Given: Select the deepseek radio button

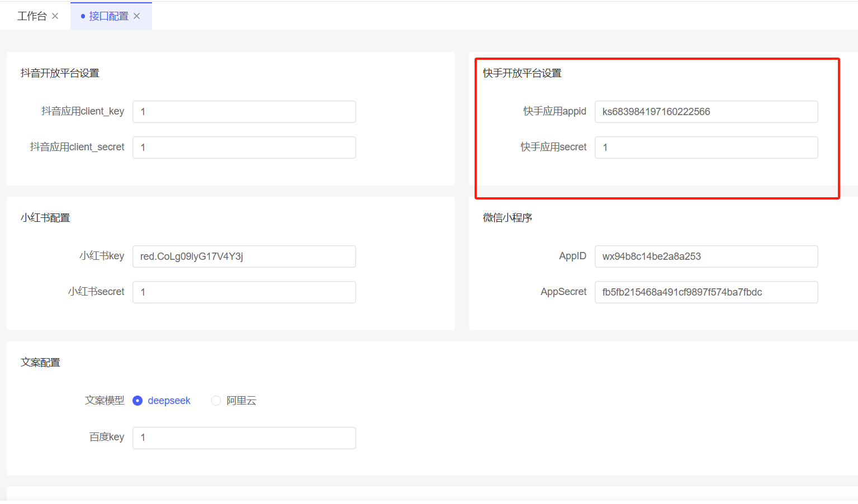Looking at the screenshot, I should [138, 401].
